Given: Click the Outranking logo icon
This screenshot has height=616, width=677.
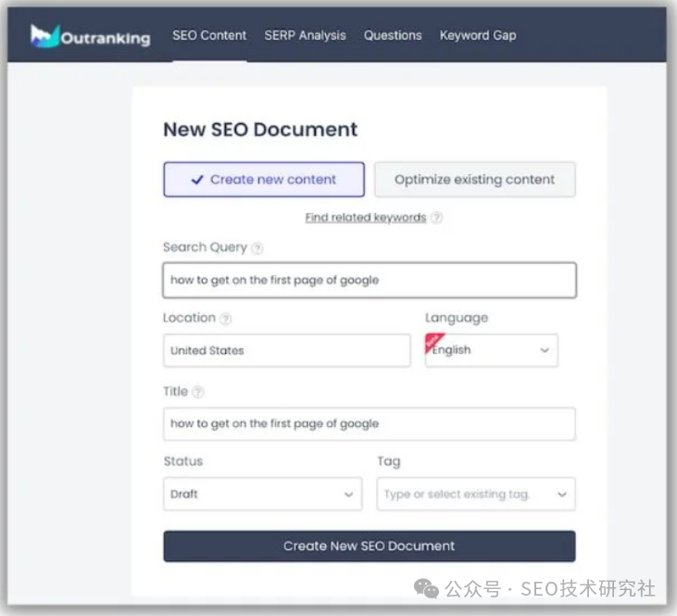Looking at the screenshot, I should pyautogui.click(x=44, y=36).
